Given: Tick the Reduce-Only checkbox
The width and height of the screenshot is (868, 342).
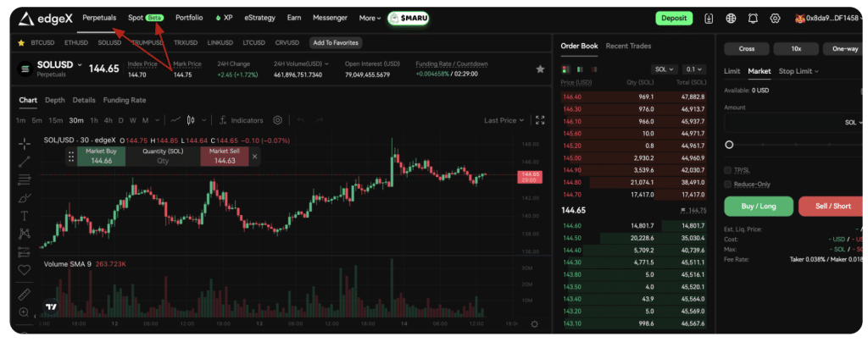Looking at the screenshot, I should pos(728,184).
